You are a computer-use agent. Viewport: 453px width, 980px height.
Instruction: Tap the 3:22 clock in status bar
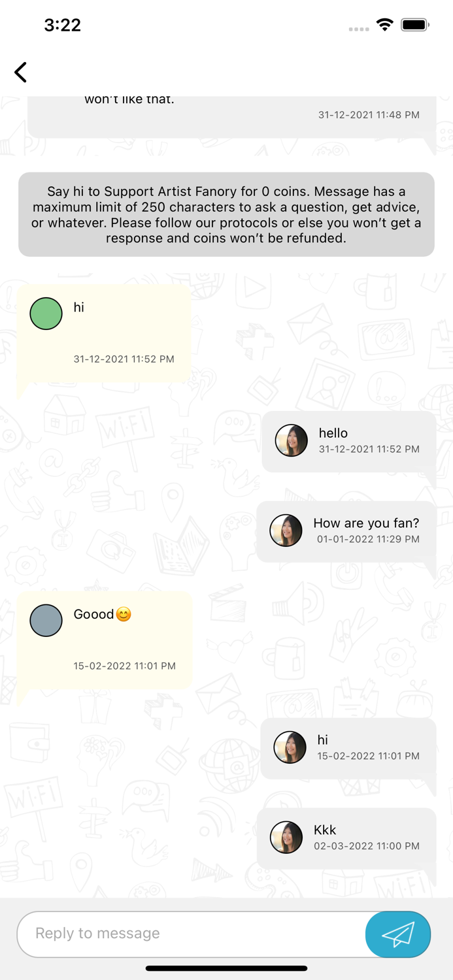pyautogui.click(x=62, y=25)
